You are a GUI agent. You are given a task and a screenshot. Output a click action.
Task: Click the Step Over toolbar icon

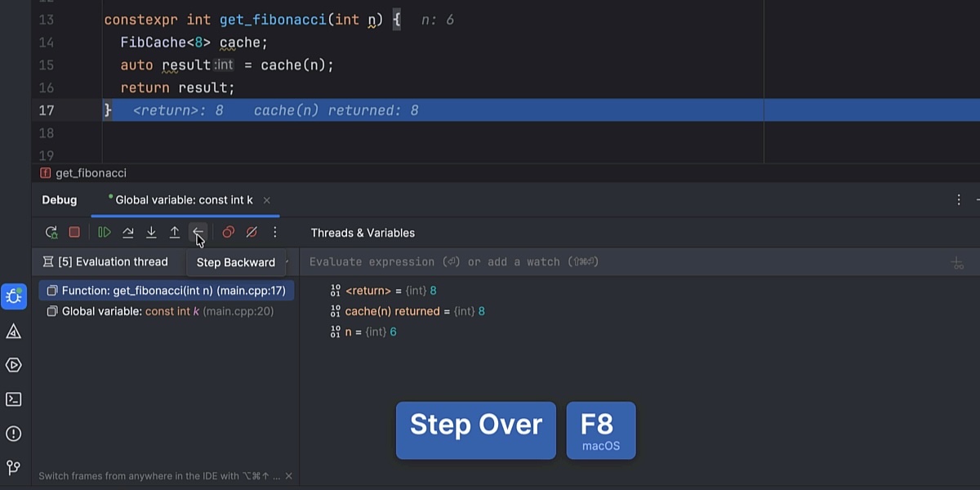[x=128, y=233]
